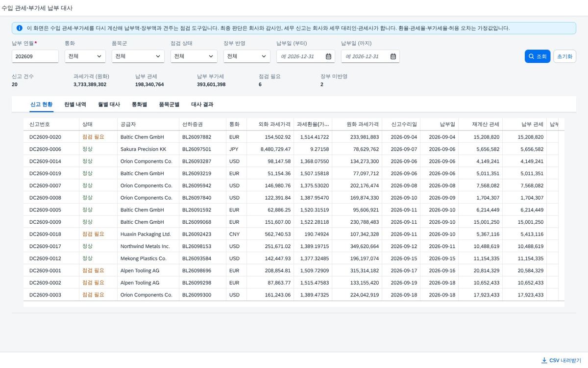Image resolution: width=588 pixels, height=368 pixels.
Task: Go to the 품목군별 tab
Action: pos(169,105)
